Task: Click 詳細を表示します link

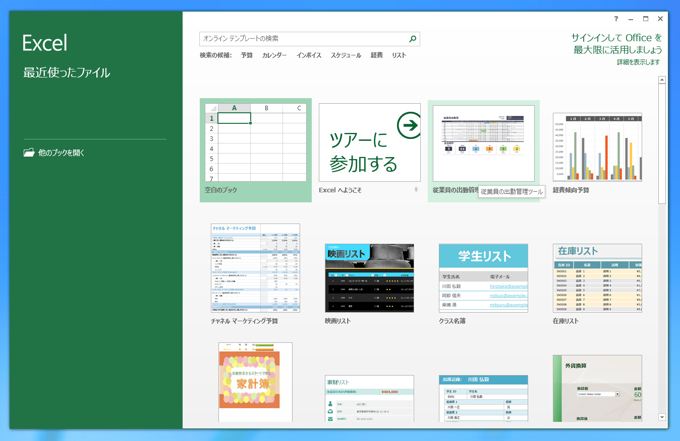Action: [638, 62]
